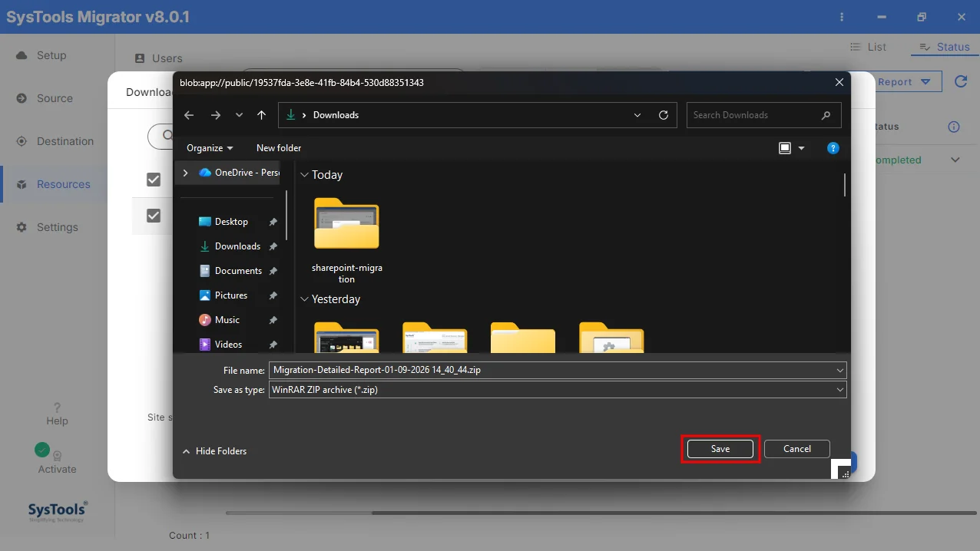Open the three-dot menu in the SysTools title bar
Image resolution: width=980 pixels, height=551 pixels.
point(843,17)
